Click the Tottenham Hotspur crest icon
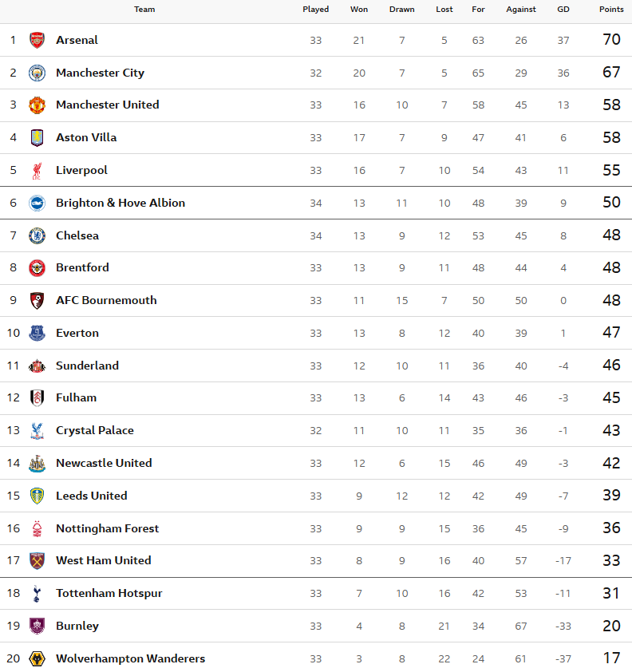The height and width of the screenshot is (672, 632). pyautogui.click(x=37, y=593)
